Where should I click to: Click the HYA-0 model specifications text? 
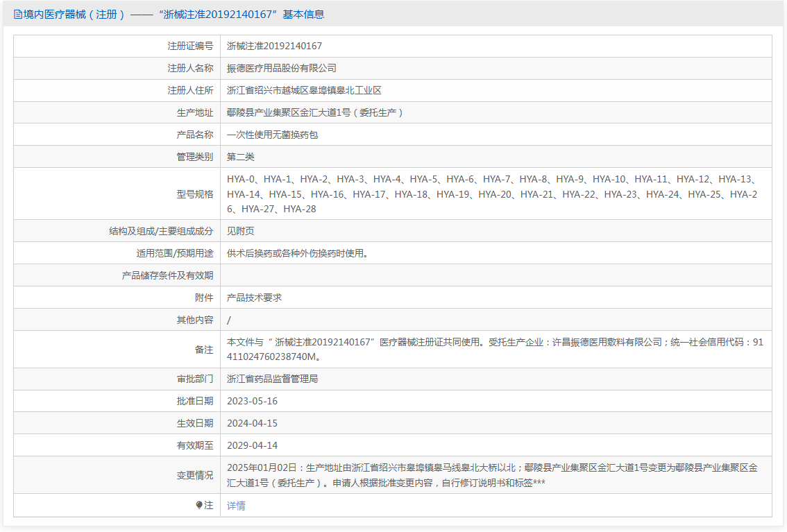coord(492,194)
